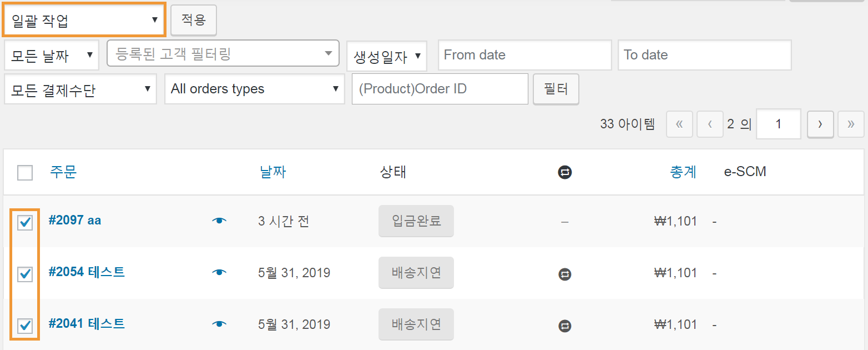Click the 입금완료 status badge

(416, 221)
